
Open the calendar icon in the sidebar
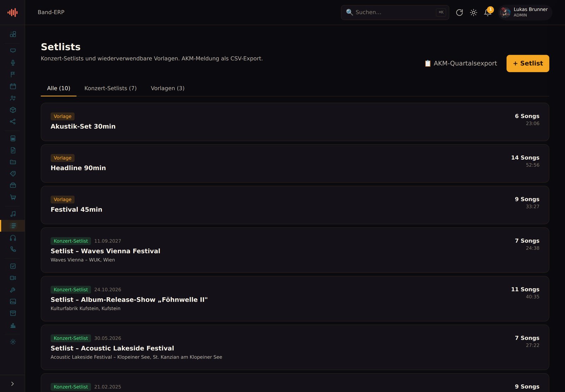[13, 86]
